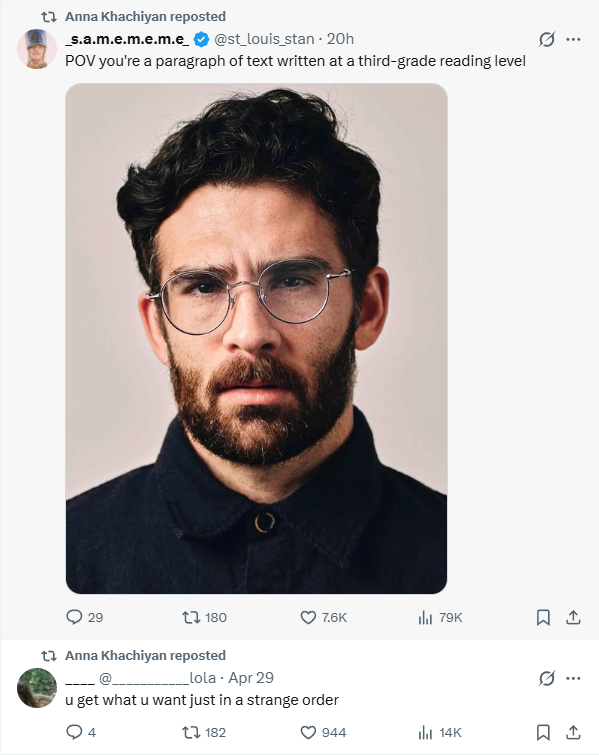Bookmark the strange order post

click(x=543, y=733)
